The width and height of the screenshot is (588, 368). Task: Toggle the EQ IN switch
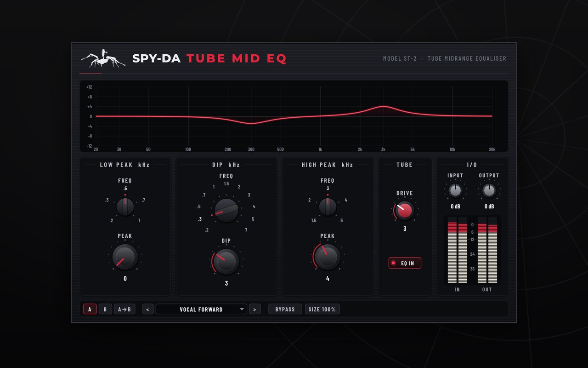(405, 263)
